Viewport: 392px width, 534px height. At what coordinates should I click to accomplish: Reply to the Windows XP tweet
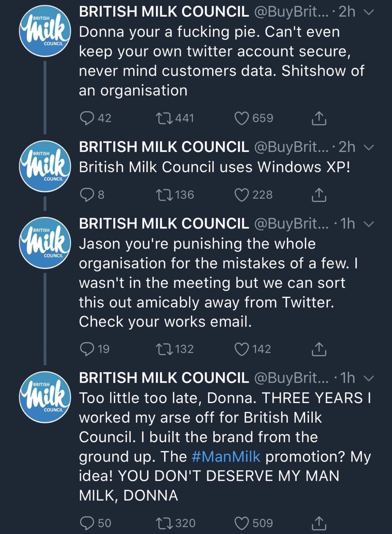87,195
